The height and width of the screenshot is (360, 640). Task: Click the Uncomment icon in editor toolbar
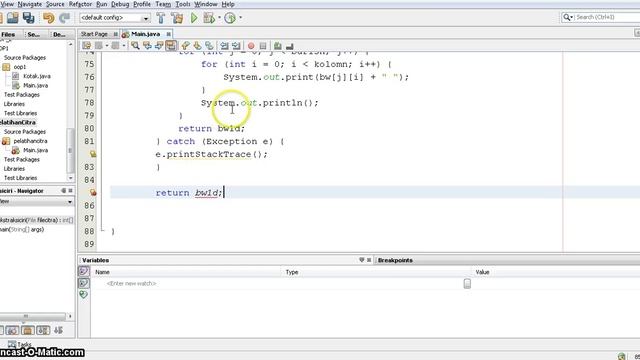(x=289, y=46)
